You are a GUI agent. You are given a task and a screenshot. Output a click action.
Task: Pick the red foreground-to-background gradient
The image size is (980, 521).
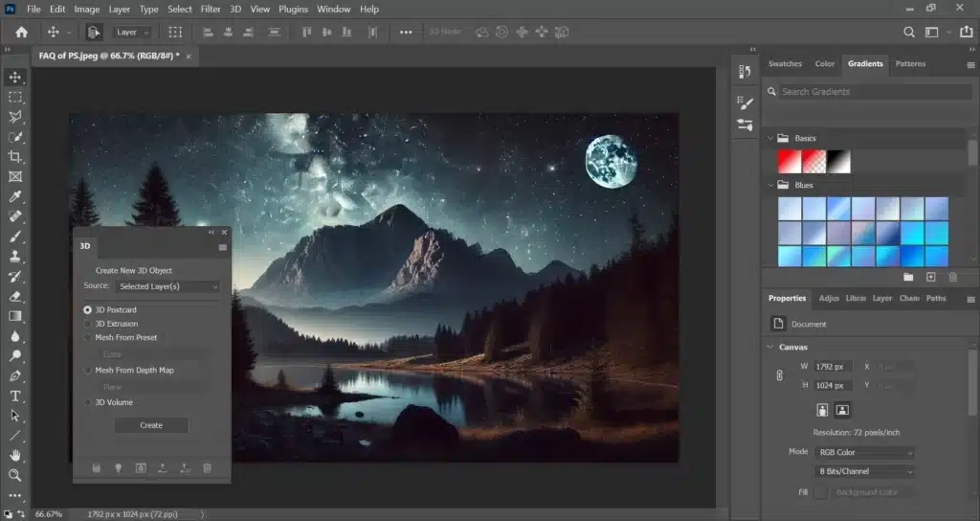pyautogui.click(x=790, y=162)
